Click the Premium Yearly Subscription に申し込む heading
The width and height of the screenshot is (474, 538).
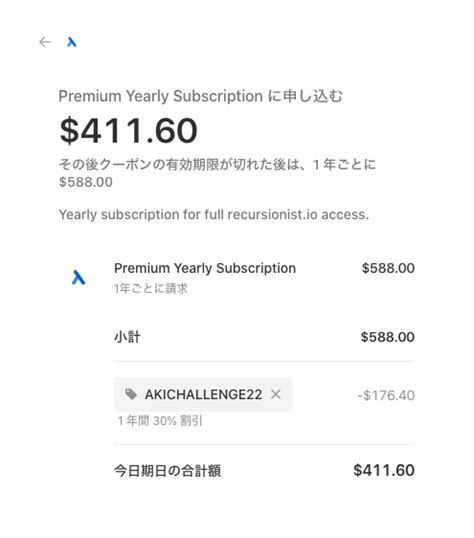click(200, 96)
